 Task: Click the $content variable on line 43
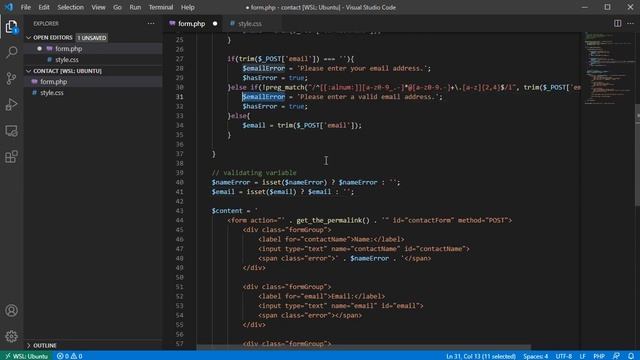227,211
